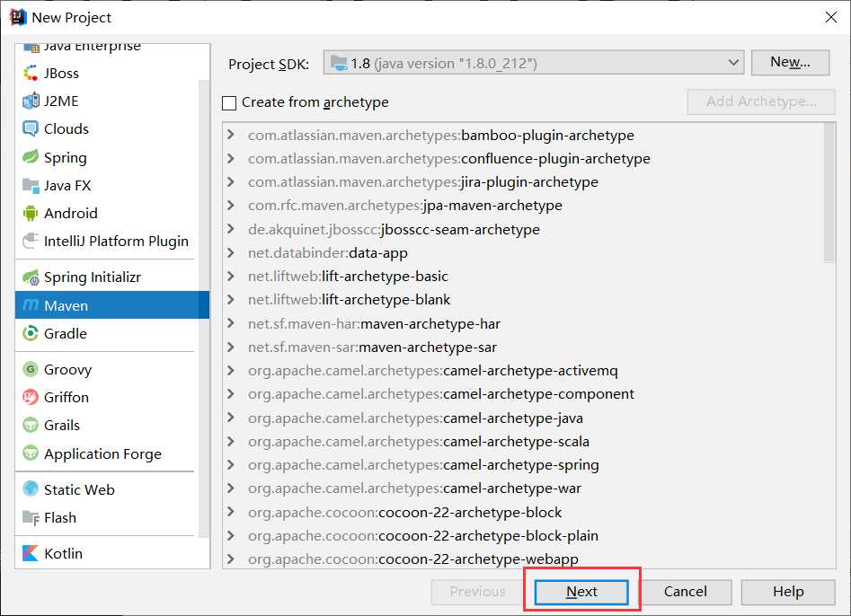The width and height of the screenshot is (851, 616).
Task: Select camel-archetype-war row
Action: pyautogui.click(x=524, y=488)
